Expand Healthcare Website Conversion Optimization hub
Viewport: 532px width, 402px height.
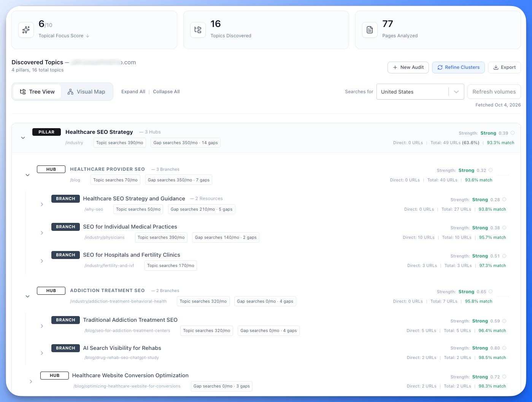pyautogui.click(x=31, y=381)
